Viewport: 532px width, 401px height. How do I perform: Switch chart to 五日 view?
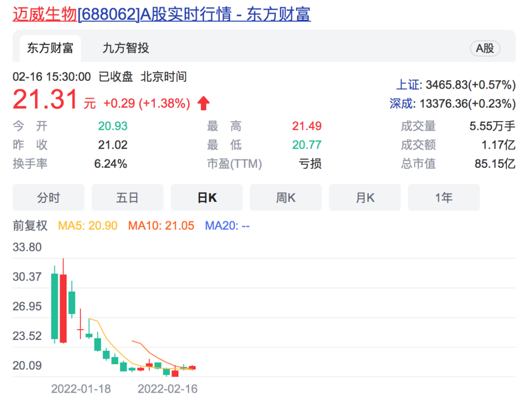128,198
